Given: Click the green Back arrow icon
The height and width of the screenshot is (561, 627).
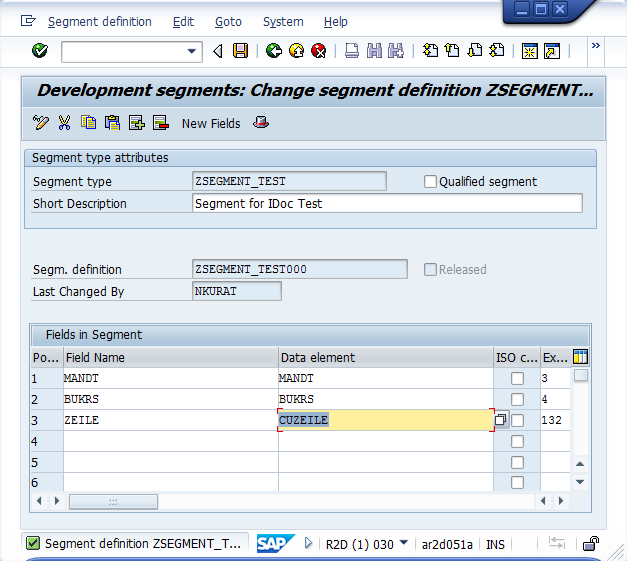Looking at the screenshot, I should (x=274, y=51).
